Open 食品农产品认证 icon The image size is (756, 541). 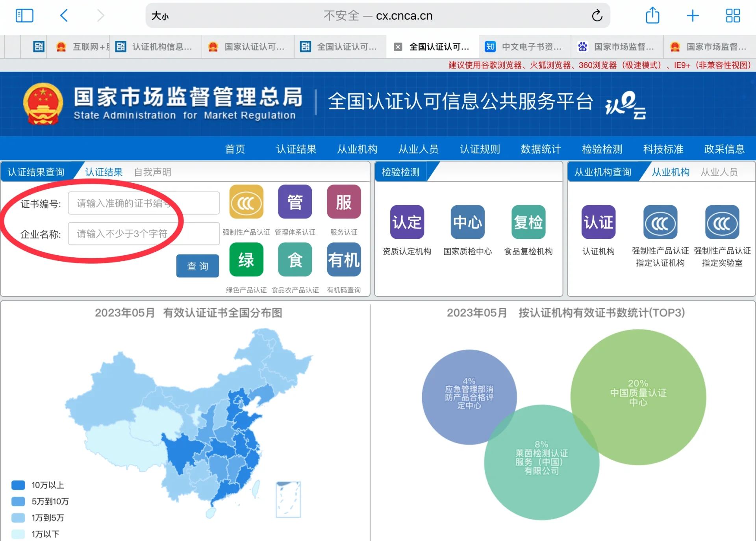[x=295, y=260]
